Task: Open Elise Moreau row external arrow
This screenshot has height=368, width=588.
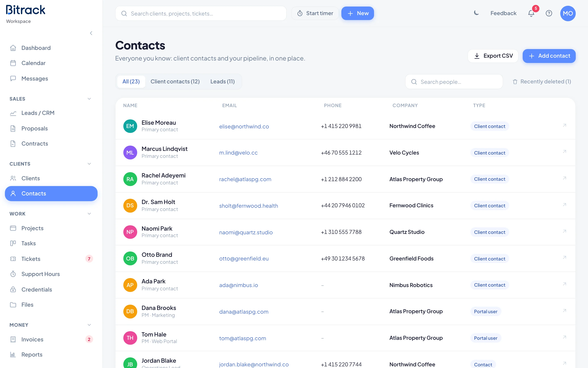Action: click(565, 125)
